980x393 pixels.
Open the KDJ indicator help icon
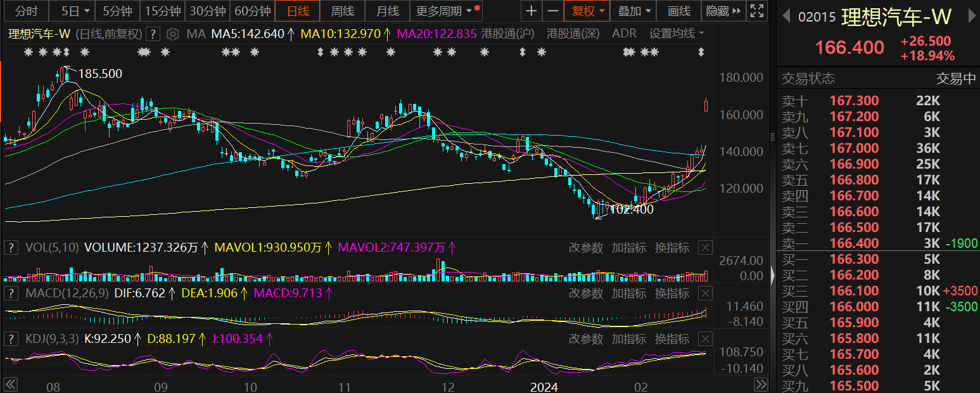tap(10, 339)
